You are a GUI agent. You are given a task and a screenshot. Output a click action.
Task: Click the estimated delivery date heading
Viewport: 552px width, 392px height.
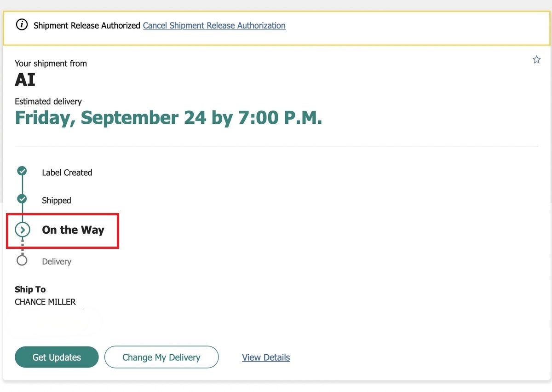tap(168, 118)
